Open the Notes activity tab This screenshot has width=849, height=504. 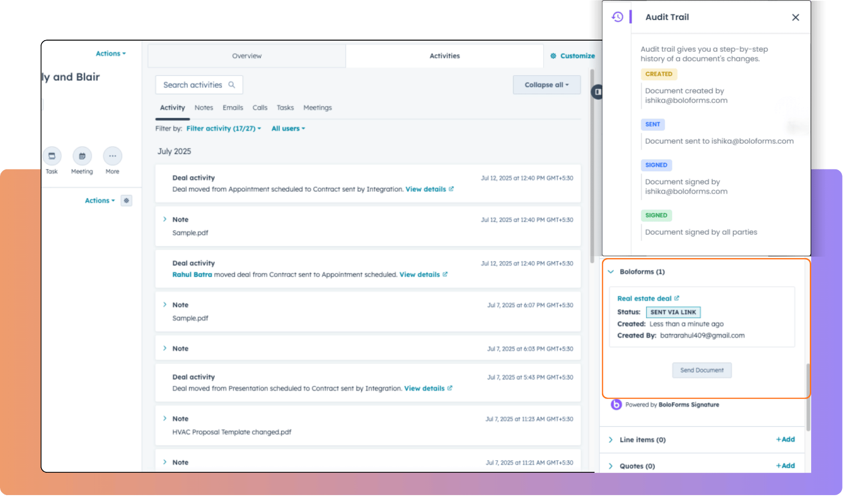(x=204, y=107)
